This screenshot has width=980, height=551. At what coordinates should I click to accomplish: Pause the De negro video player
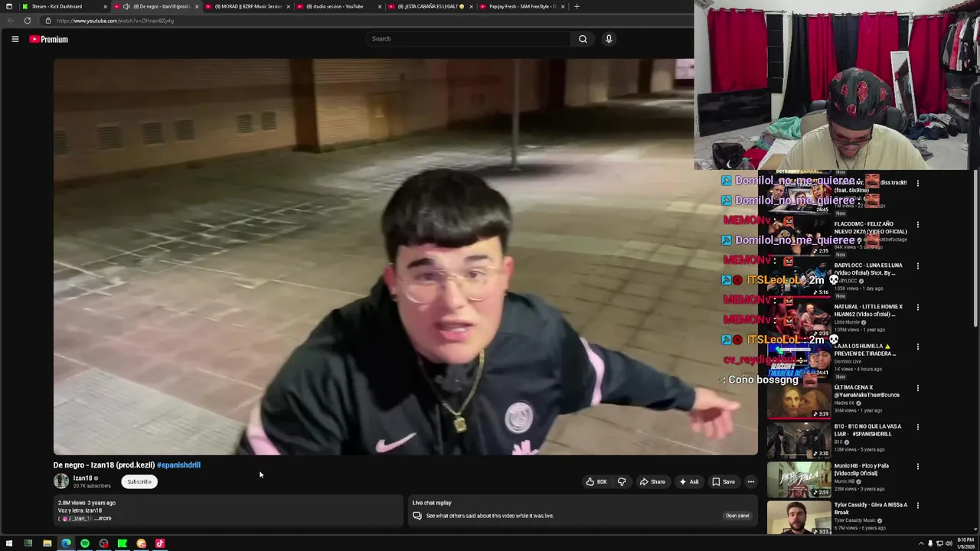point(406,257)
